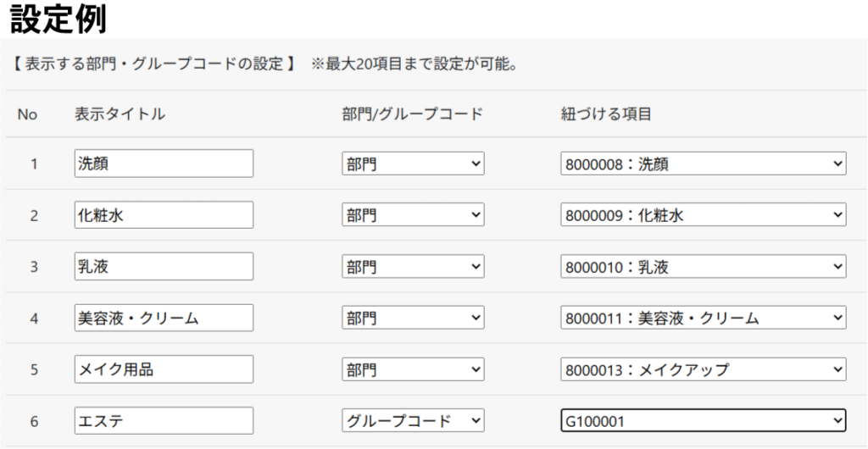Image resolution: width=868 pixels, height=449 pixels.
Task: Open the G100001 linked item dropdown
Action: pyautogui.click(x=703, y=421)
